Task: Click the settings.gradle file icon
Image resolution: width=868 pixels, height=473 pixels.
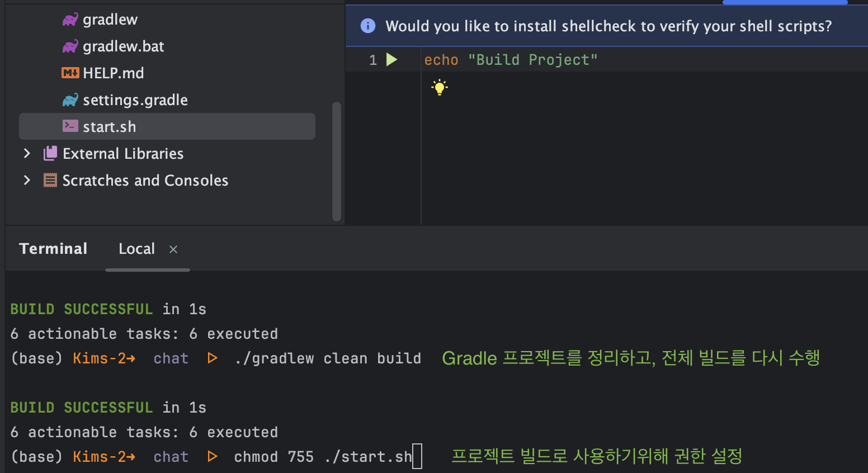Action: [x=70, y=100]
